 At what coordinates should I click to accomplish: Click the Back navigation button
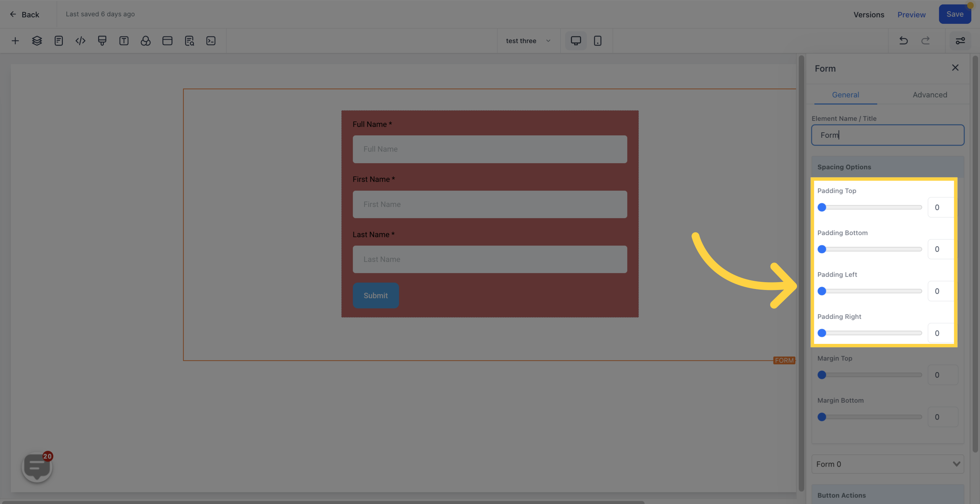point(24,14)
